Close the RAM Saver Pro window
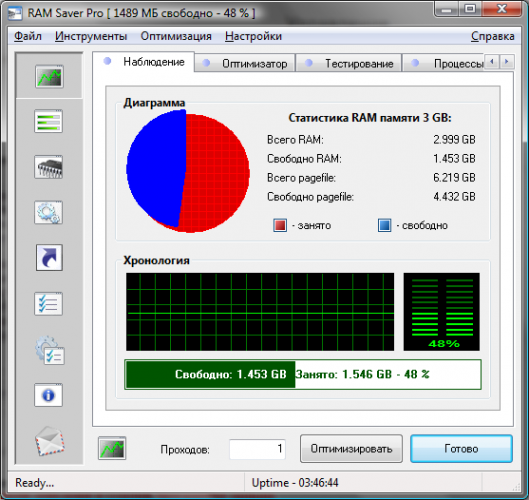 pos(502,9)
